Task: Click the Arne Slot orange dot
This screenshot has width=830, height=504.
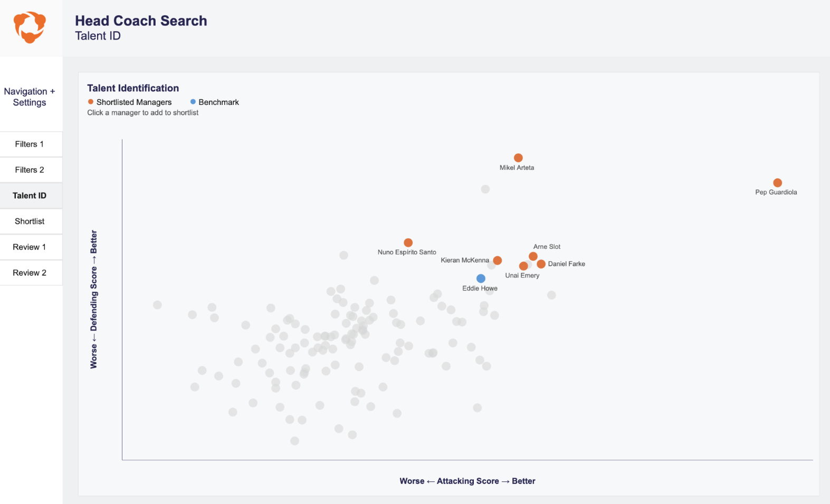Action: click(x=533, y=256)
